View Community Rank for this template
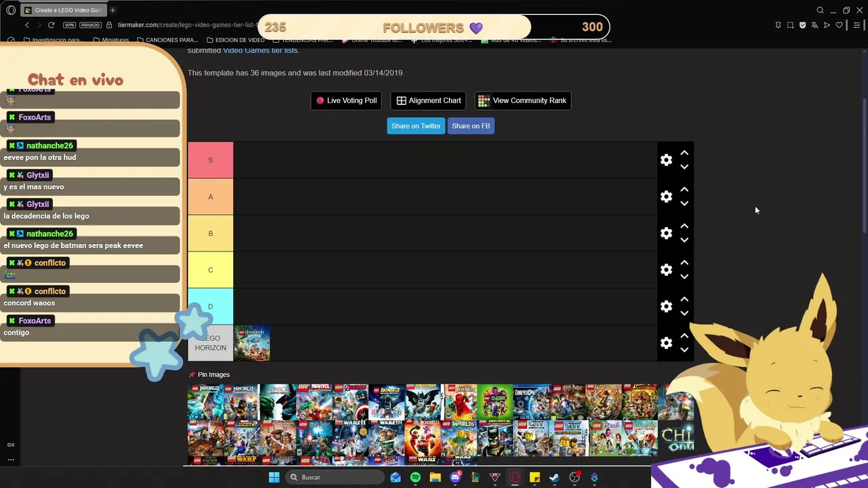The image size is (868, 488). click(522, 100)
